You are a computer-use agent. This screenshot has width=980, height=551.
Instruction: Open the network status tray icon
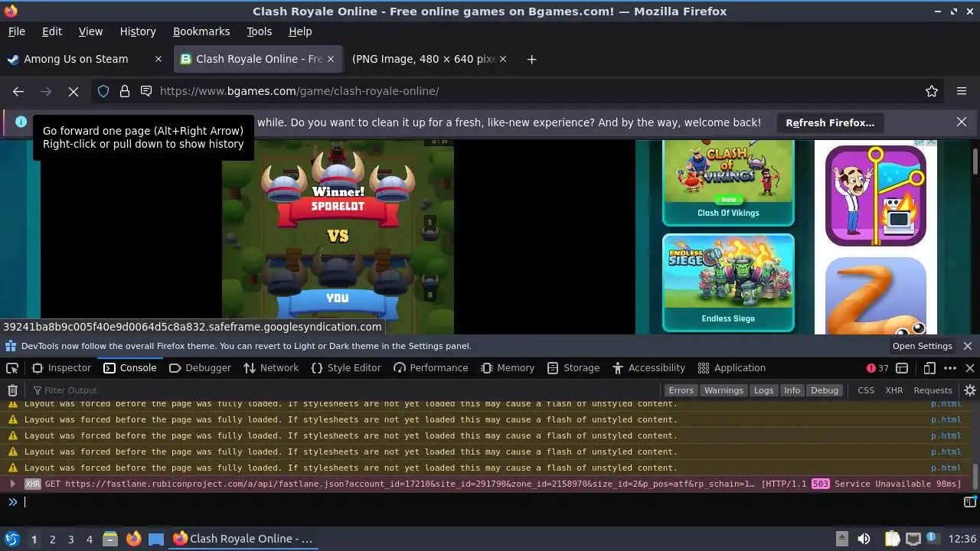point(913,539)
